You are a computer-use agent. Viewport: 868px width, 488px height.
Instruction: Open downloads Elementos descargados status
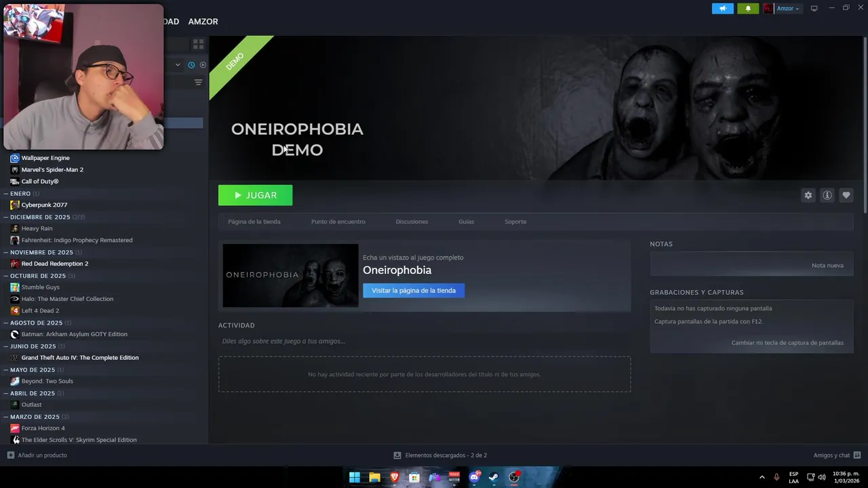[x=440, y=455]
